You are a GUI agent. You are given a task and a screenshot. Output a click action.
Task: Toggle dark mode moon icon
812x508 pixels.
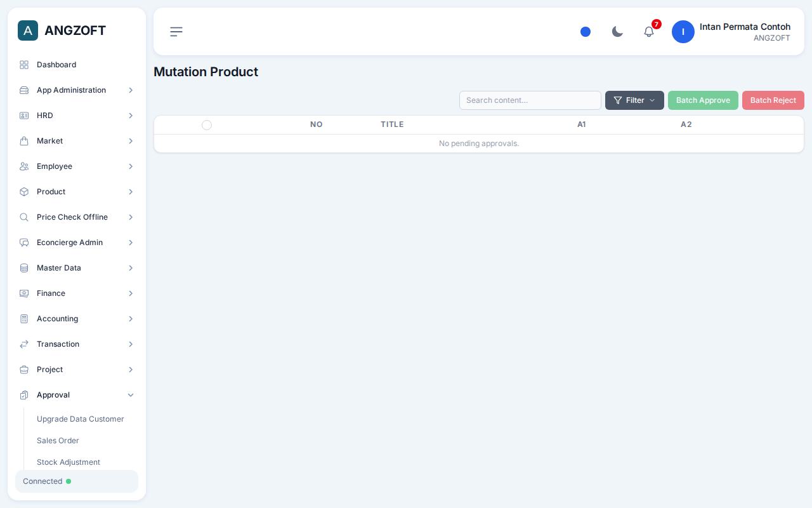[x=617, y=32]
